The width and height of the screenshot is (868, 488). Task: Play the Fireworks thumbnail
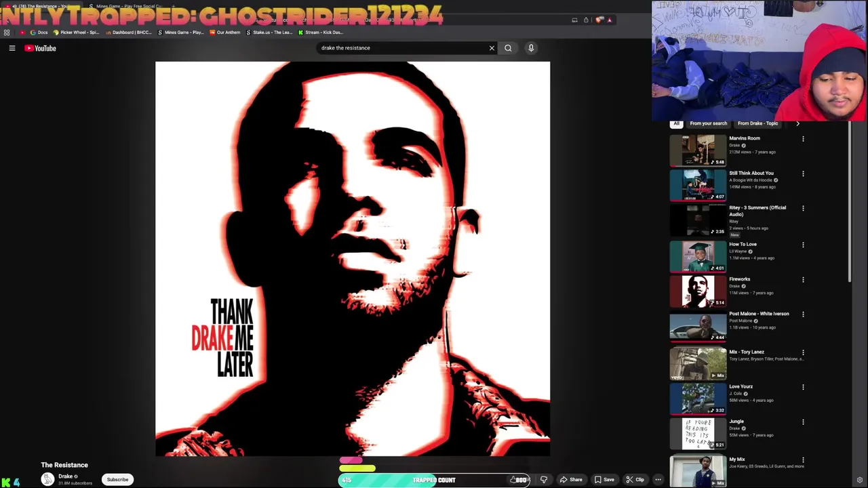point(697,291)
